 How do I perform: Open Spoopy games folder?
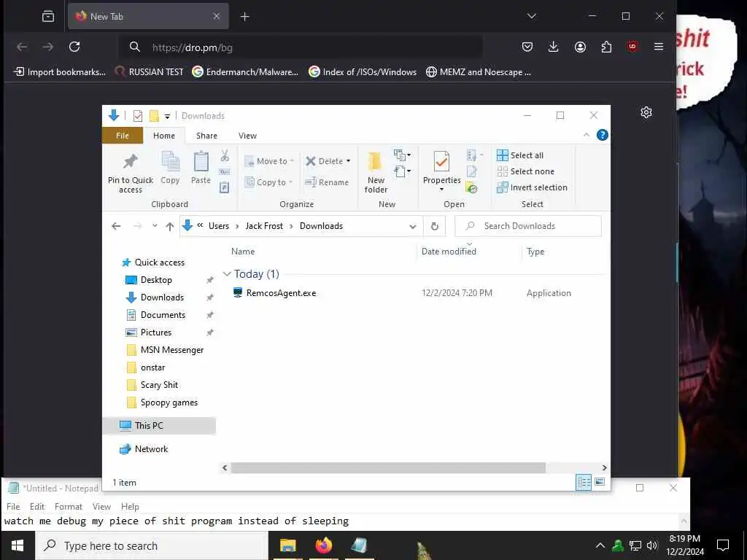coord(169,402)
